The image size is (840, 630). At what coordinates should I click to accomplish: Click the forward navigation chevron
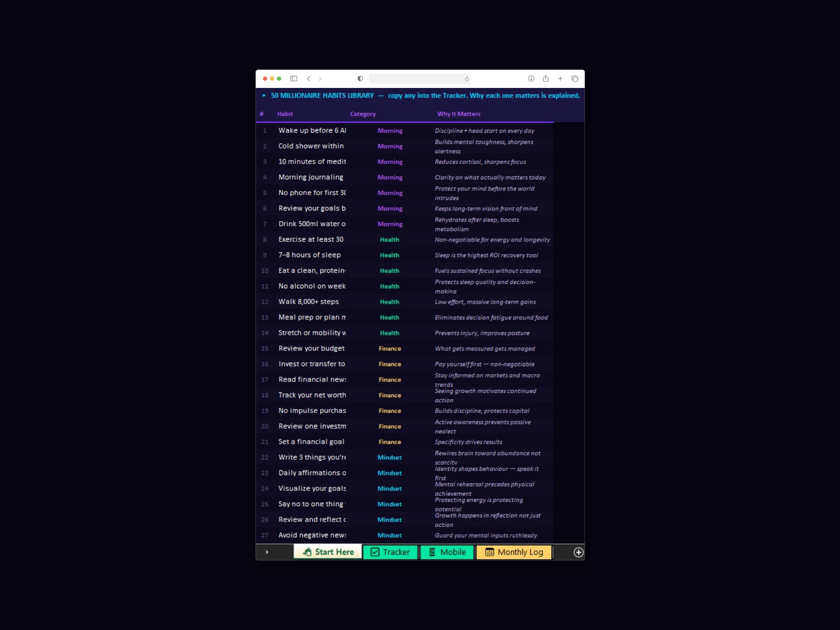coord(320,79)
